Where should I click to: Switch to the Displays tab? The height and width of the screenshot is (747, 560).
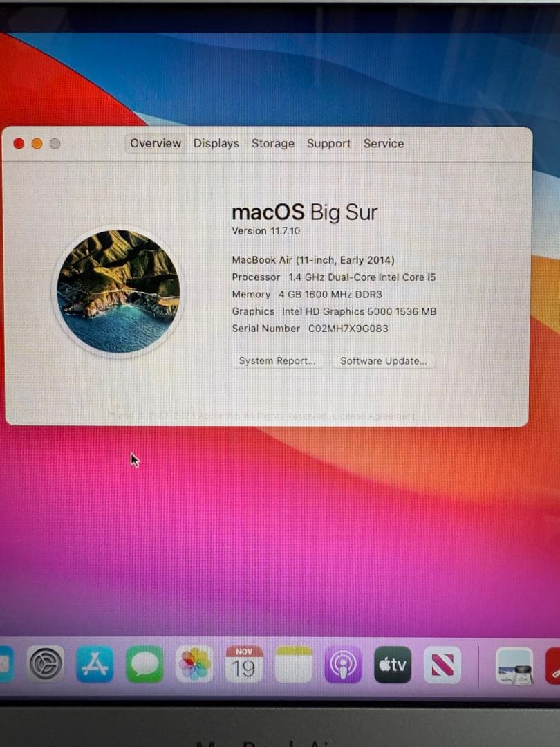(x=216, y=143)
